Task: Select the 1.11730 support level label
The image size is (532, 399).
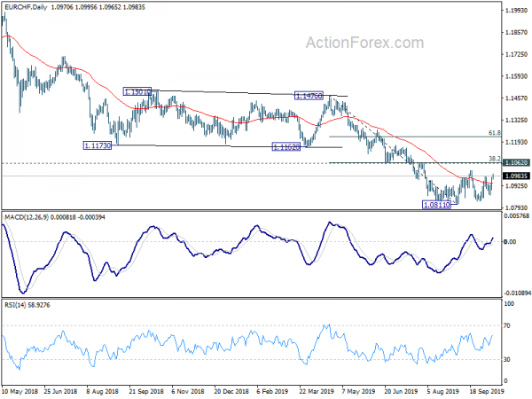Action: (x=98, y=145)
